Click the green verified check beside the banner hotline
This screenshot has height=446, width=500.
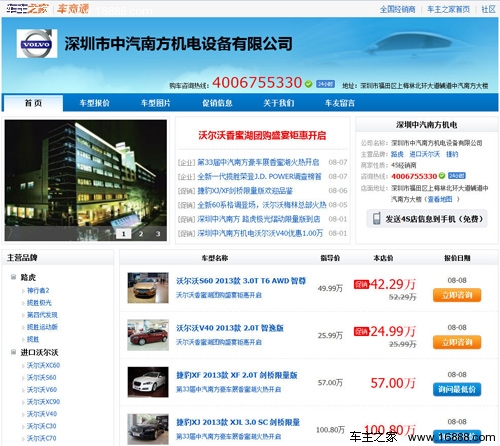309,84
